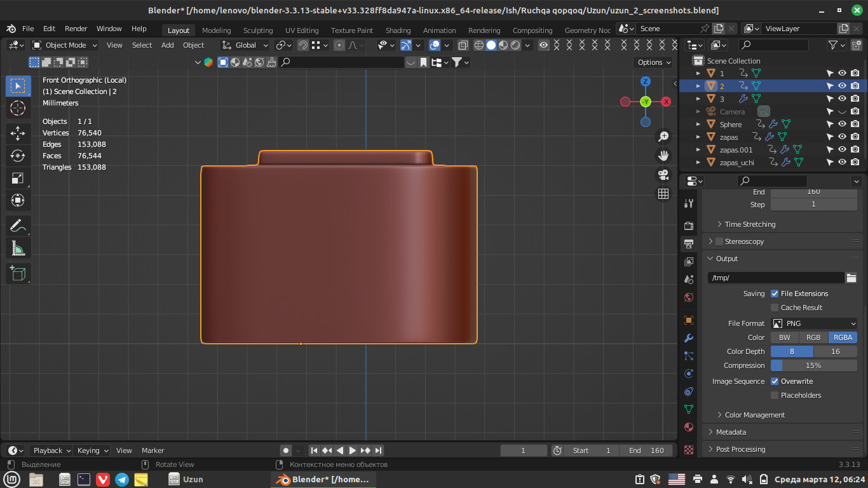Toggle camera view with the camera gizmo

tap(663, 174)
